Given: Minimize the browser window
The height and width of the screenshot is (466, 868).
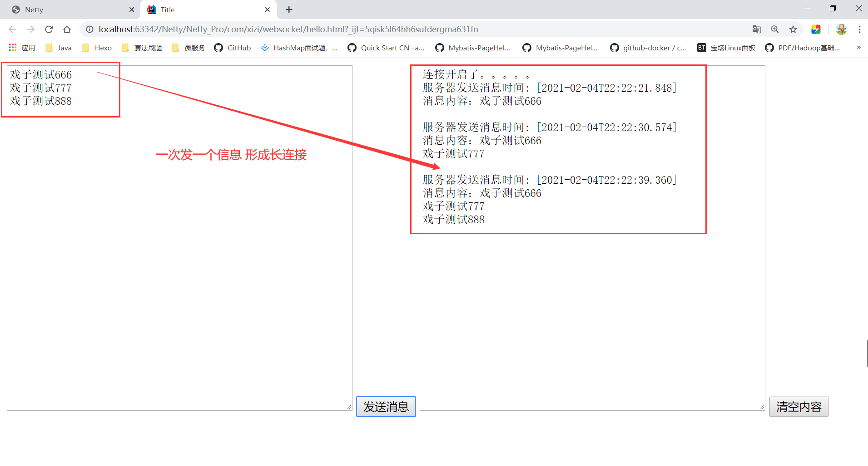Looking at the screenshot, I should (x=807, y=9).
